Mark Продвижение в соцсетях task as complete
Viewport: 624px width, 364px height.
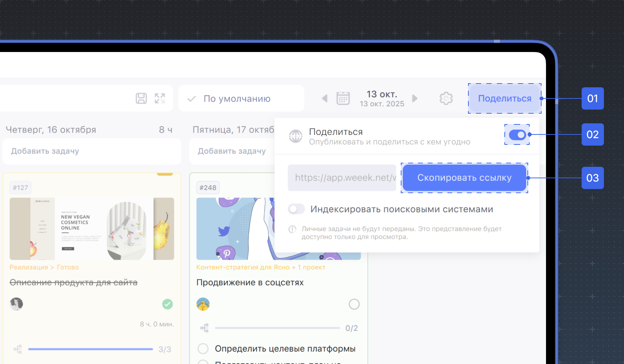tap(354, 304)
